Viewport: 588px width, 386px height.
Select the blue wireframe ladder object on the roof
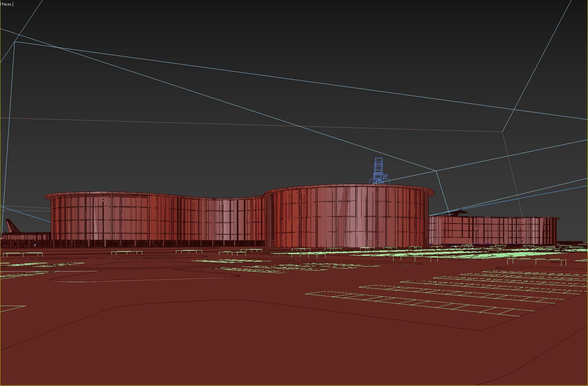[x=379, y=171]
